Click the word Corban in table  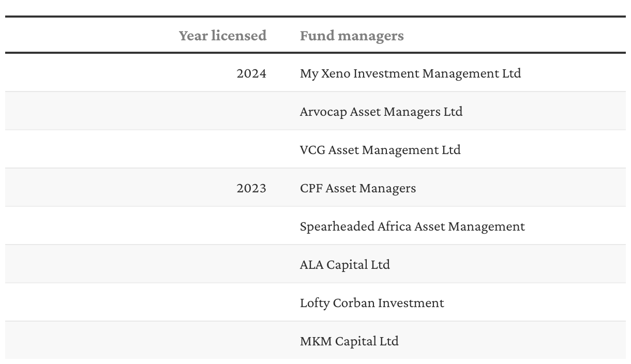pos(354,303)
